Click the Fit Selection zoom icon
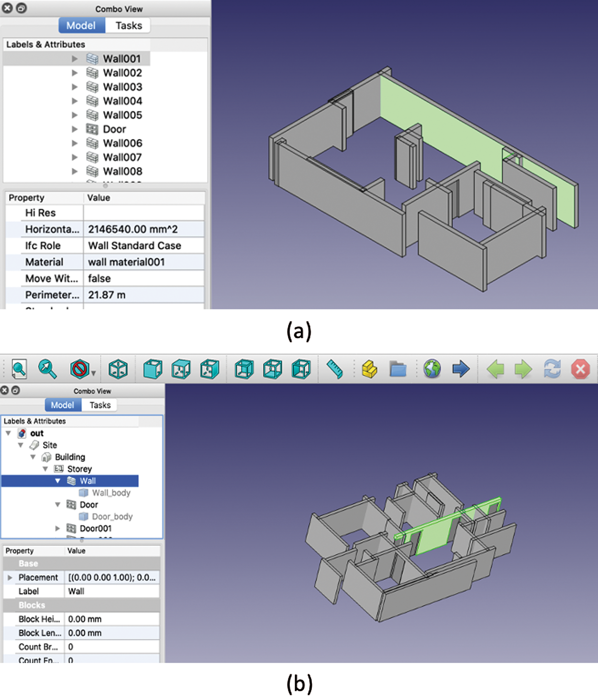The width and height of the screenshot is (598, 700). (47, 369)
